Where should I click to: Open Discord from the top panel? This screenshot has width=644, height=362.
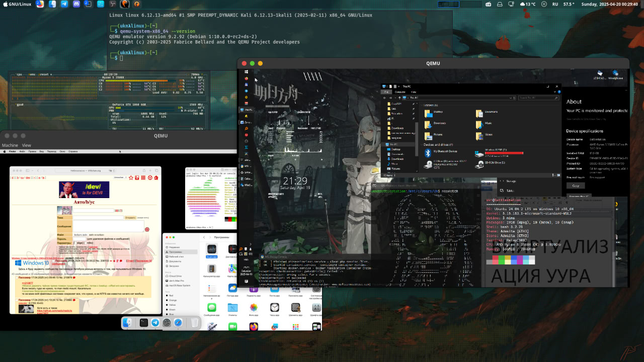[76, 4]
